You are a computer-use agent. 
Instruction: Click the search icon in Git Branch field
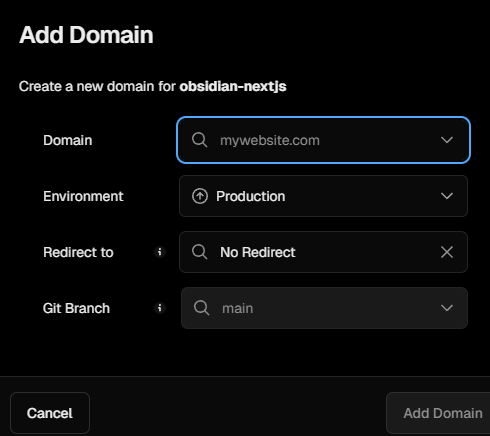pos(201,308)
